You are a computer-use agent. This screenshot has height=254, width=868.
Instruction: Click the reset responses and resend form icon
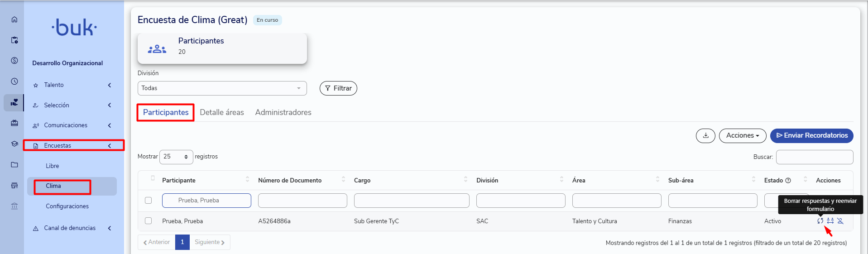[x=820, y=221]
